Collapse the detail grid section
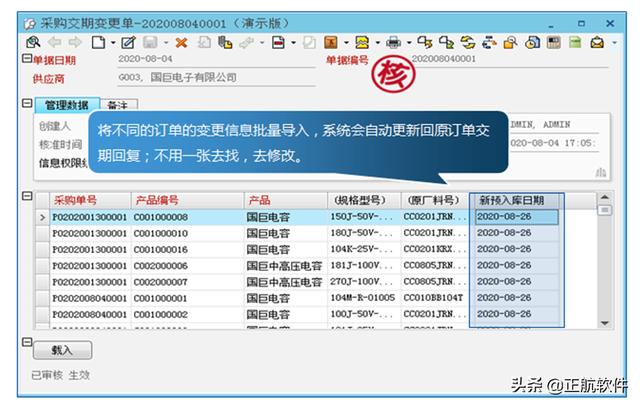This screenshot has width=640, height=405. point(27,196)
